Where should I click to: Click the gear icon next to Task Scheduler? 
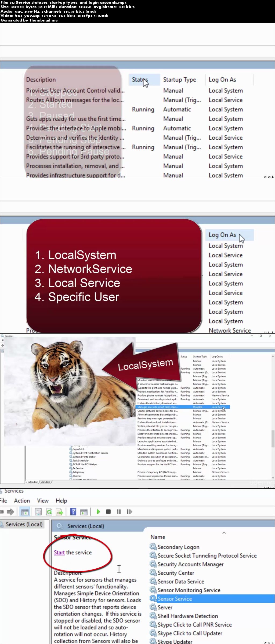pyautogui.click(x=71, y=461)
